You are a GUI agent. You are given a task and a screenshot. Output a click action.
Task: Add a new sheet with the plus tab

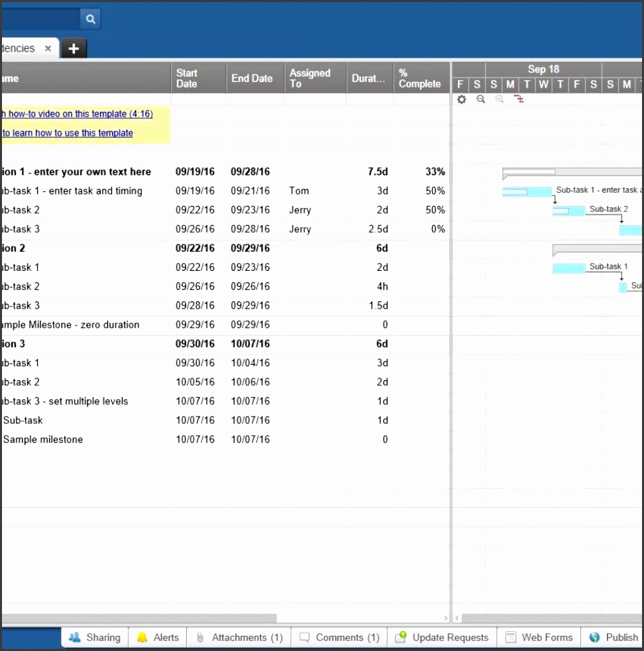74,48
